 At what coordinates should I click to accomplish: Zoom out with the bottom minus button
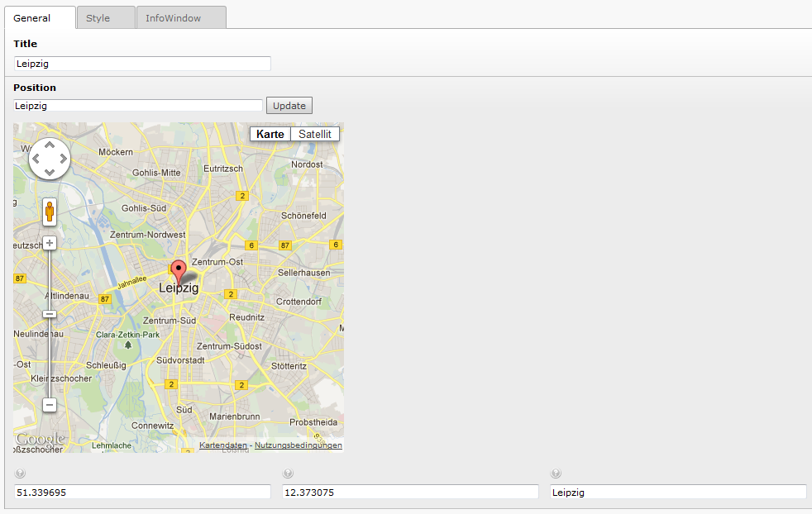[50, 404]
